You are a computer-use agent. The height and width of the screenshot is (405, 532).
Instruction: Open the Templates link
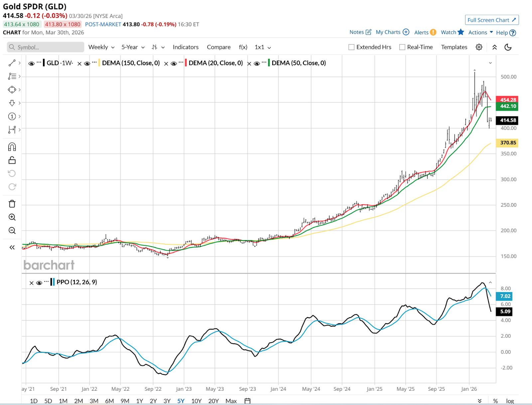tap(454, 47)
